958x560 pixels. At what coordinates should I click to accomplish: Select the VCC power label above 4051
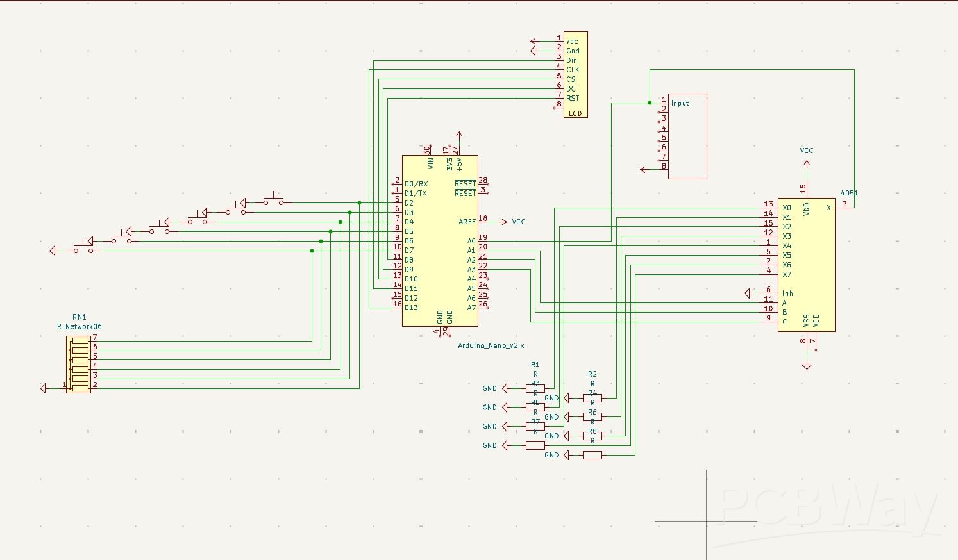click(x=807, y=151)
